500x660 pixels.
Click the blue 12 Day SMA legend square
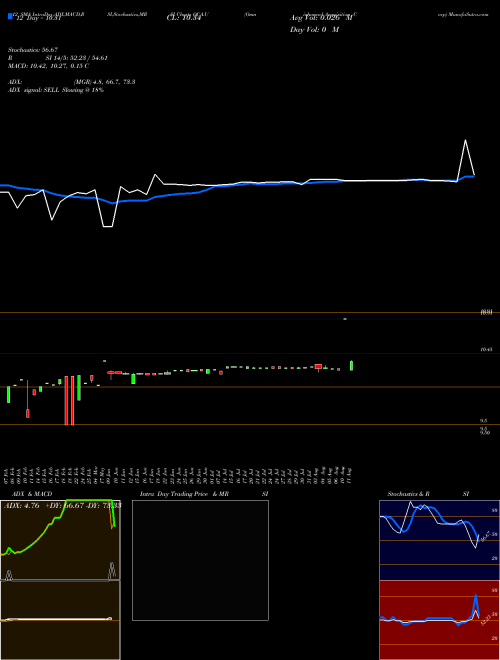tap(10, 16)
